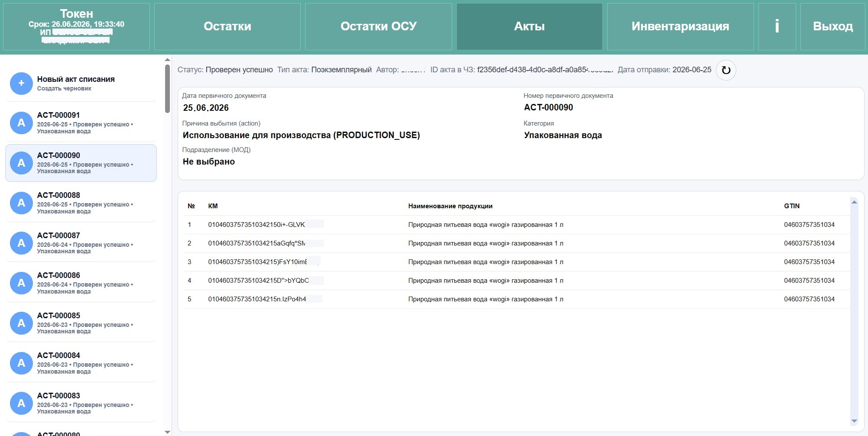Click the avatar icon of ACT-000083

click(21, 403)
